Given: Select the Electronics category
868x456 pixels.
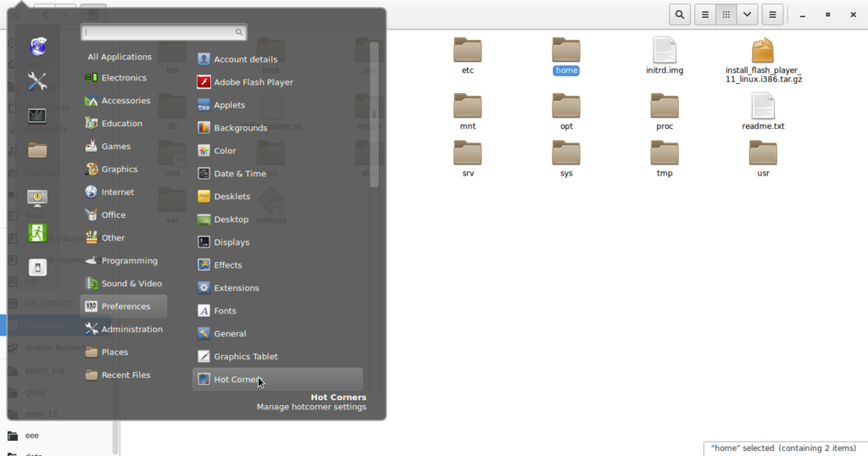Looking at the screenshot, I should pyautogui.click(x=124, y=77).
